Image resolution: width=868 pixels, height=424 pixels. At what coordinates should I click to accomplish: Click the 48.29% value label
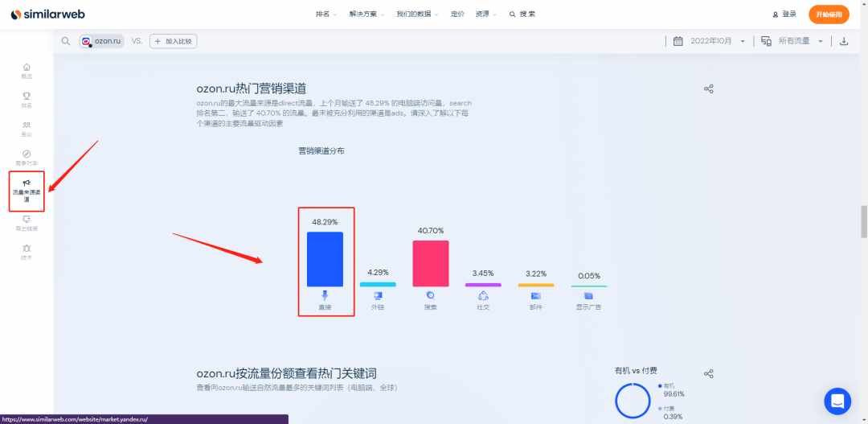click(325, 222)
